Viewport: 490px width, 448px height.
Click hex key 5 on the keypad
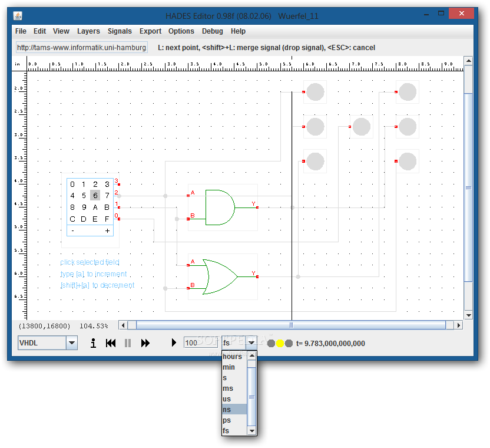[x=84, y=196]
